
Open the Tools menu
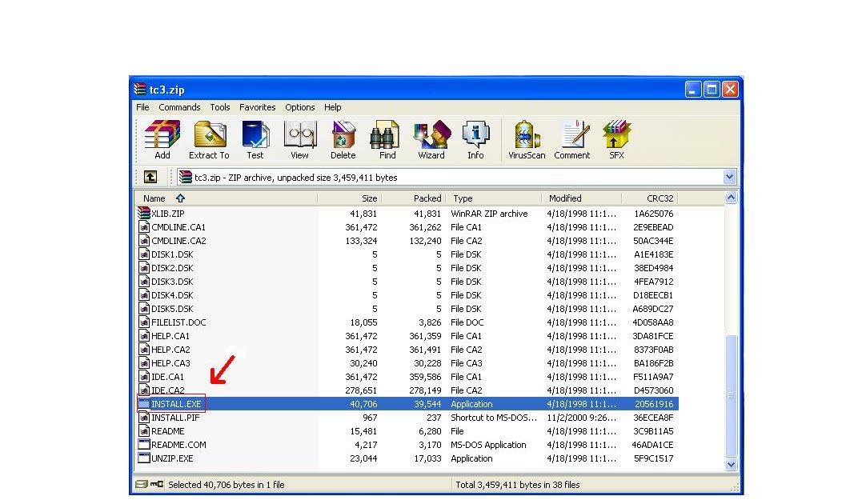(x=220, y=107)
